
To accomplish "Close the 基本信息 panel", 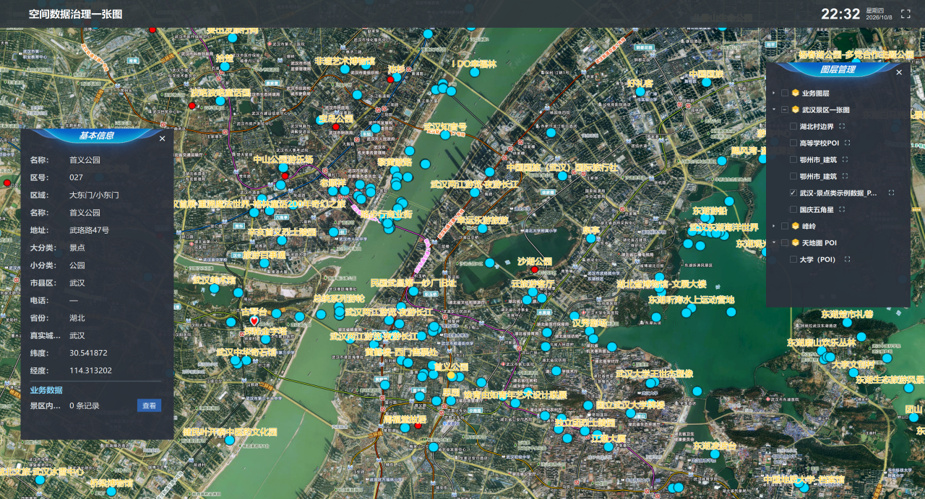I will (162, 139).
